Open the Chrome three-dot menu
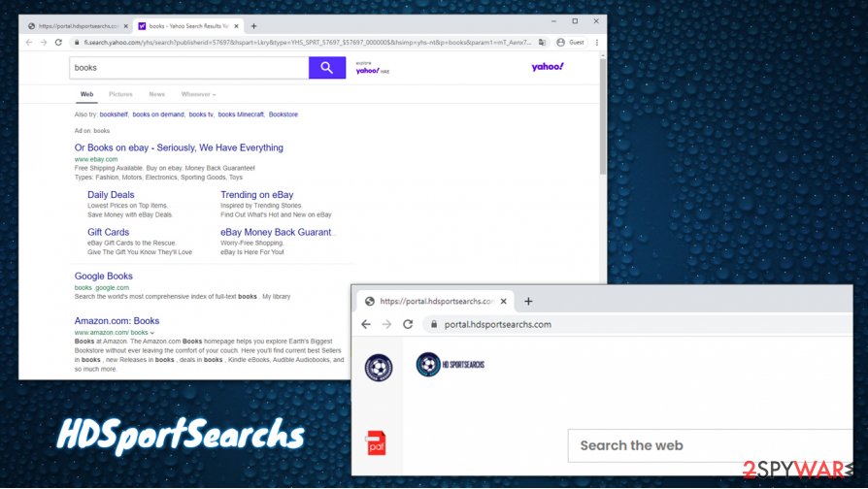This screenshot has width=868, height=489. pos(597,42)
